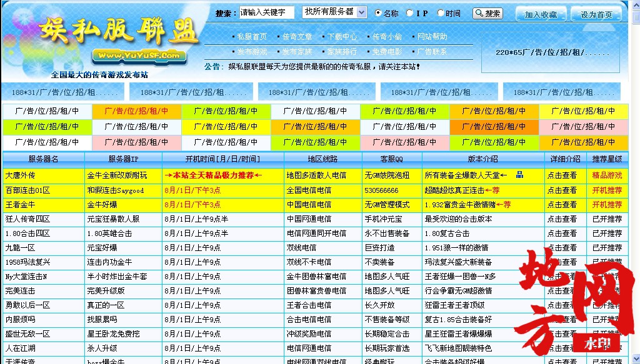Image resolution: width=640 pixels, height=364 pixels.
Task: Click the 精品游戏 rating link
Action: point(607,175)
